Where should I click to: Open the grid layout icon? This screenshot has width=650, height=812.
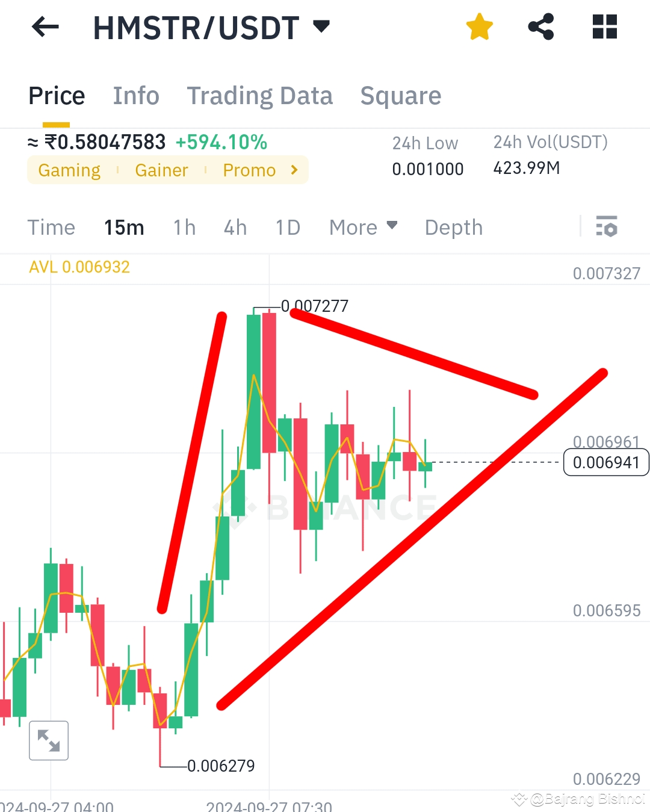tap(605, 27)
